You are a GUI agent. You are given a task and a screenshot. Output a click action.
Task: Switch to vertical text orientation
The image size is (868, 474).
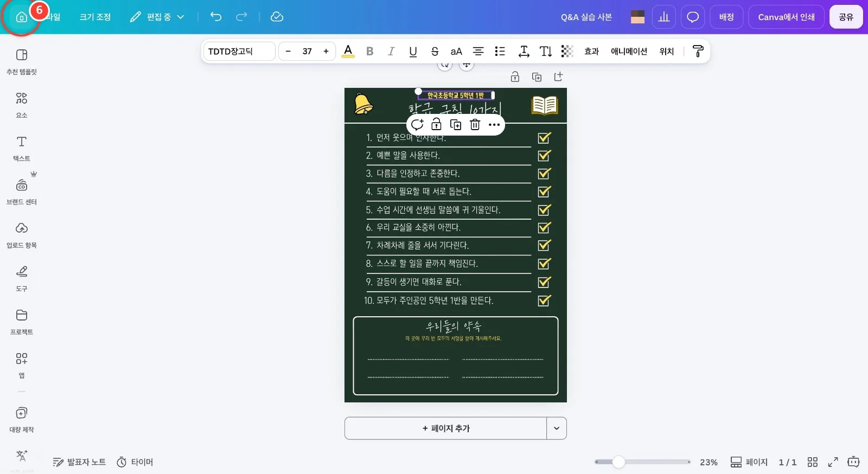tap(546, 52)
